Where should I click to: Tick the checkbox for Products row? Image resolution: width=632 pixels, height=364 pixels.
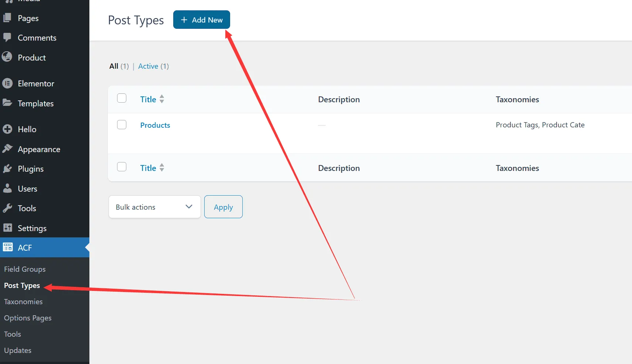[x=122, y=125]
